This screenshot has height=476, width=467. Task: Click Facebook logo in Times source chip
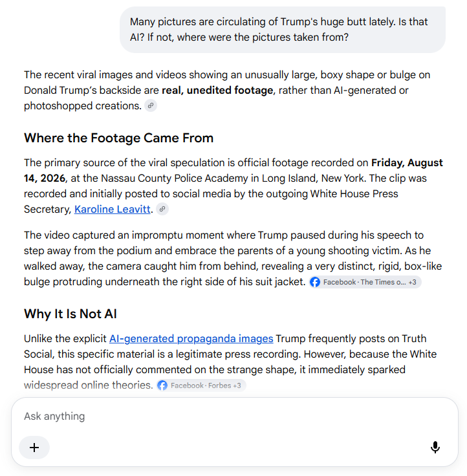pos(315,282)
